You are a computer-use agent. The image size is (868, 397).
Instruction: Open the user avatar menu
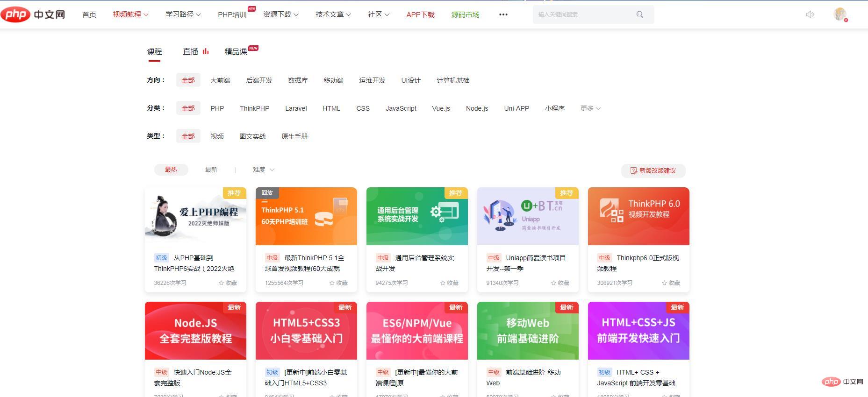(x=840, y=14)
